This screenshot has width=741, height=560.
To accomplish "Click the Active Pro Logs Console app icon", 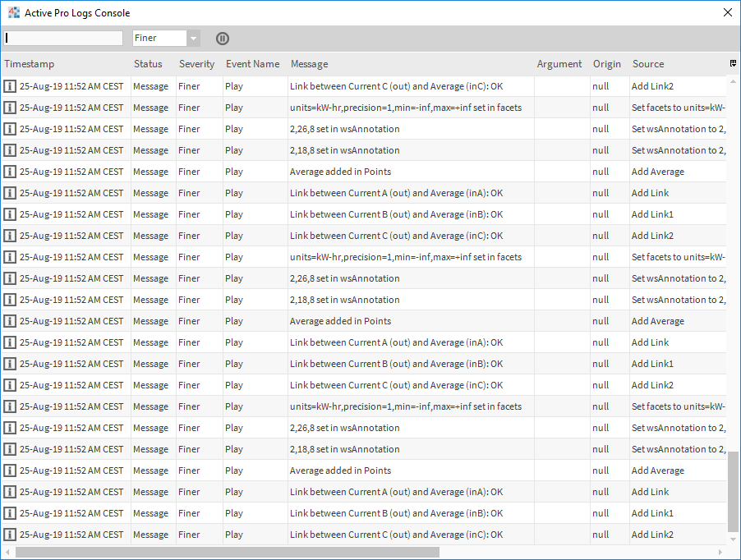I will click(x=13, y=12).
